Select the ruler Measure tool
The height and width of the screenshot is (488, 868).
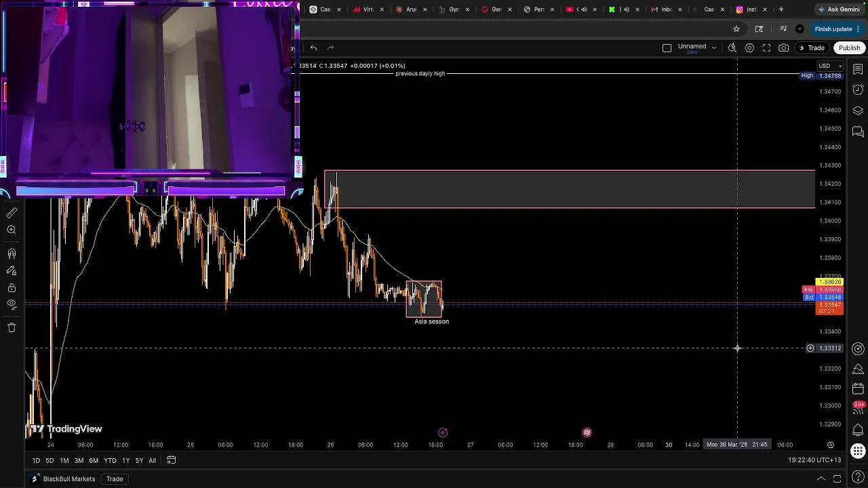click(12, 213)
